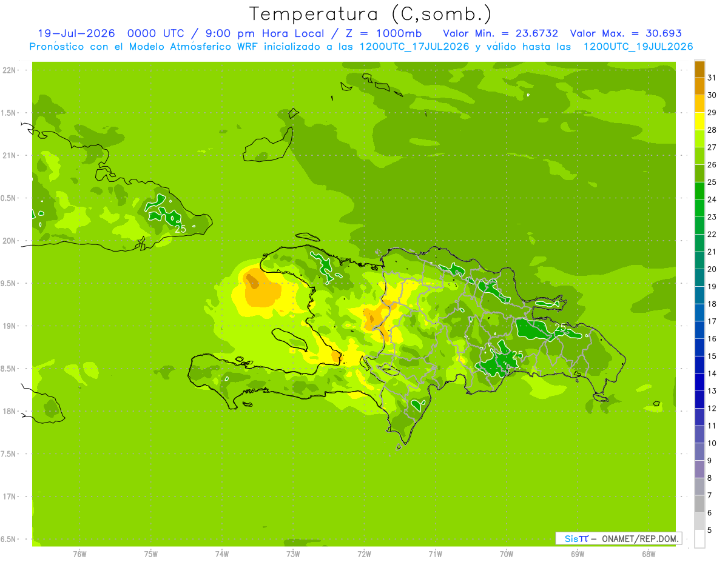Click the '76W' longitude label
This screenshot has width=728, height=562.
(79, 554)
